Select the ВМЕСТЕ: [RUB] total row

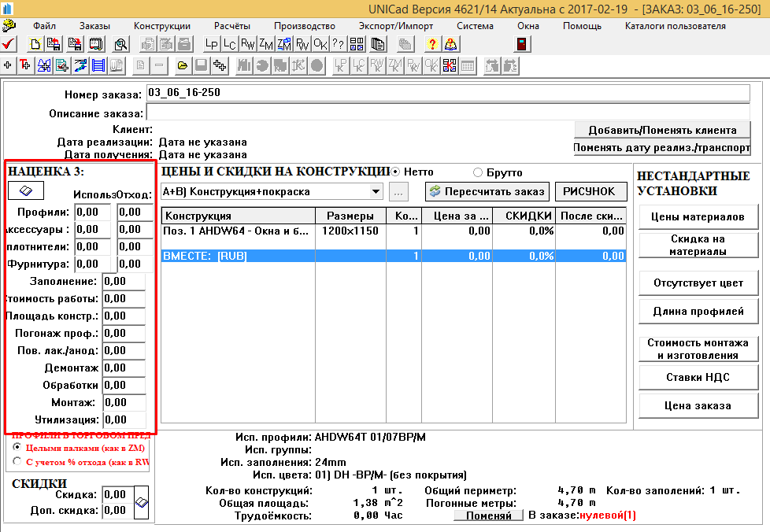coord(394,256)
